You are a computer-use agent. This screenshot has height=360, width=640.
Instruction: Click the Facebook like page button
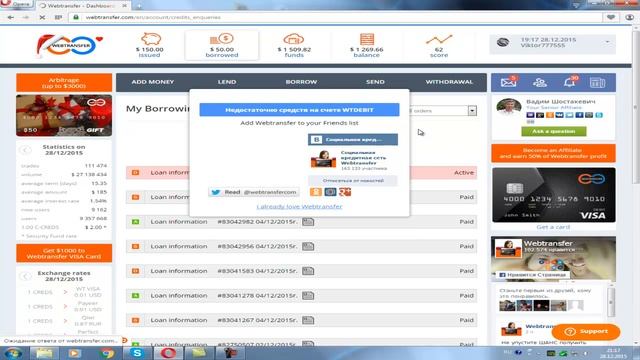point(533,275)
